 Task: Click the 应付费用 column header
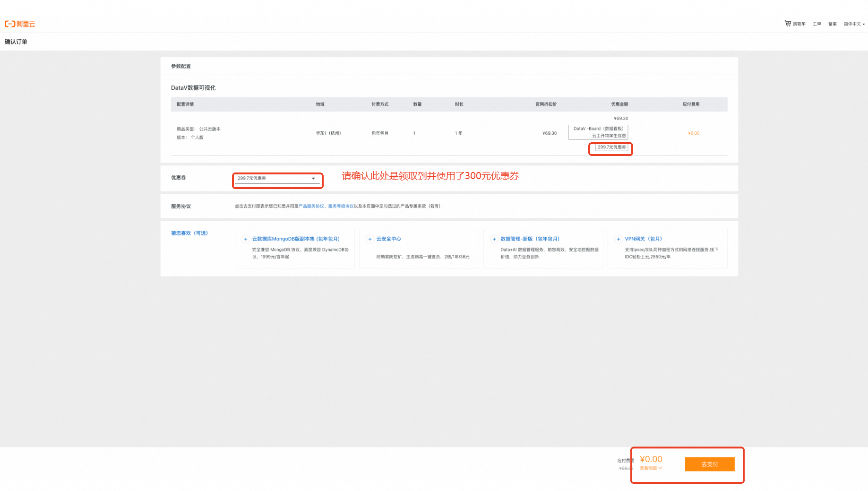[x=691, y=104]
